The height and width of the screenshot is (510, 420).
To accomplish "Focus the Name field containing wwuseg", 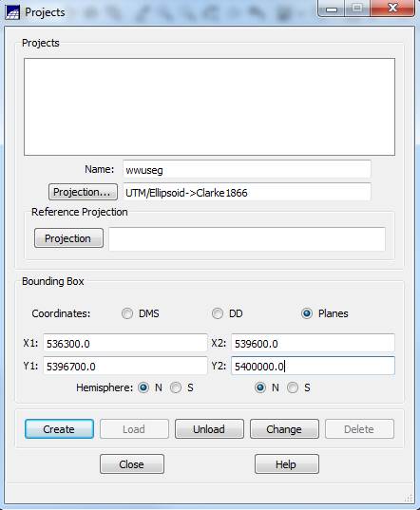I will tap(247, 169).
